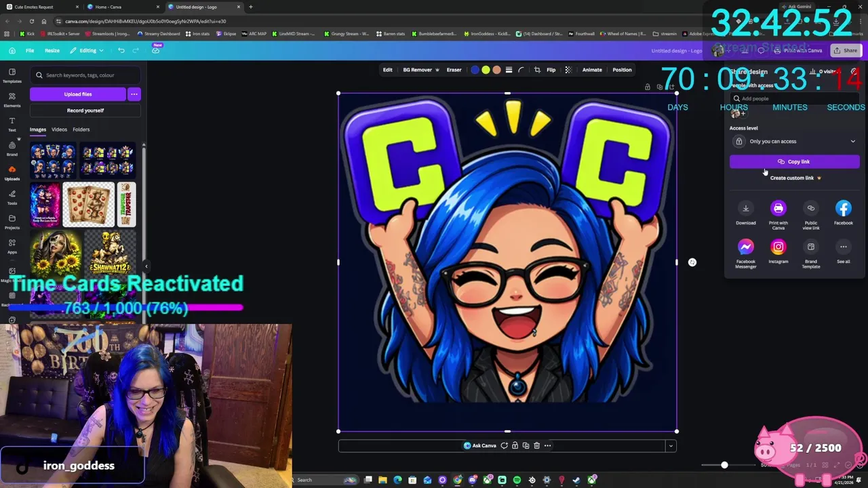
Task: Click Position in the toolbar
Action: point(622,70)
